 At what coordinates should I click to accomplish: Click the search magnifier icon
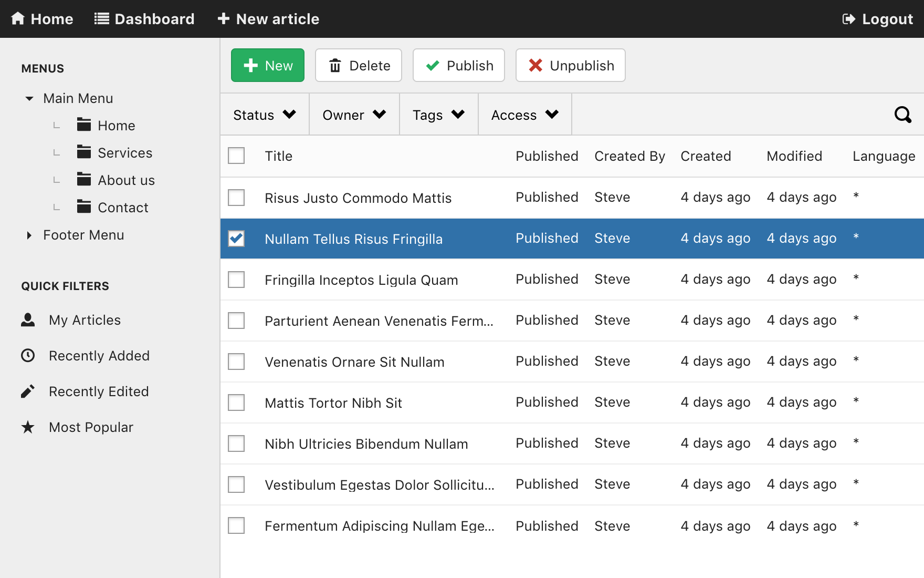point(902,115)
